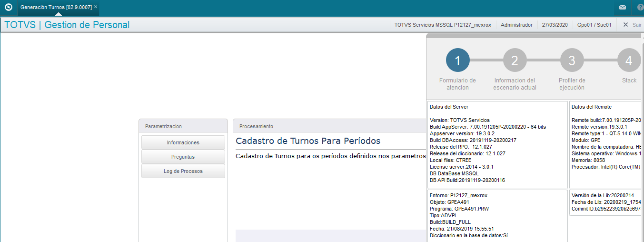Click the Fecha: 21/08/2019 15:55:51 line
This screenshot has width=644, height=242.
click(462, 229)
